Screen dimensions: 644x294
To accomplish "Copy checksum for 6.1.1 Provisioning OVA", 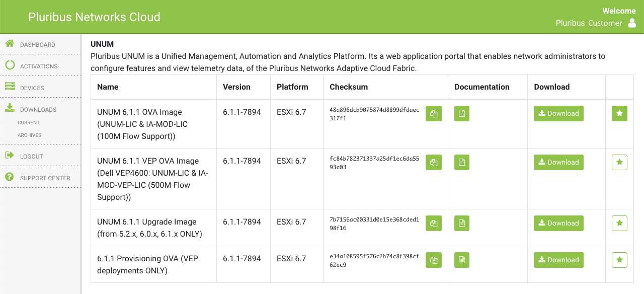I will click(434, 260).
